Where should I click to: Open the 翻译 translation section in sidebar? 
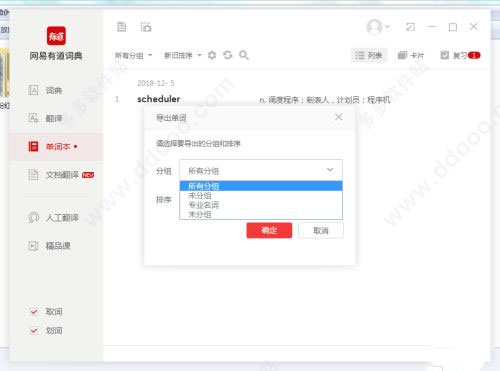click(x=45, y=118)
